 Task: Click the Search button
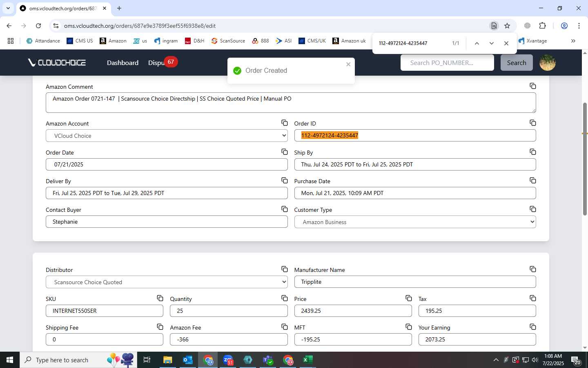(x=517, y=63)
